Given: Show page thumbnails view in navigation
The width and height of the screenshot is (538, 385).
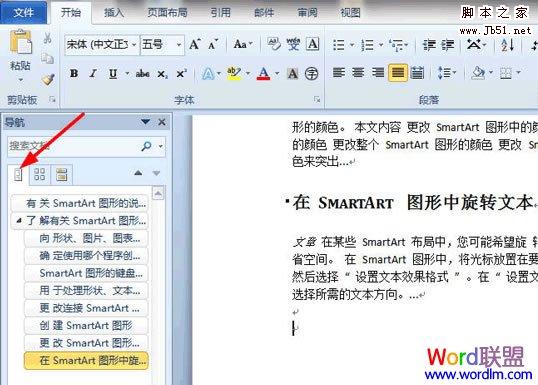Looking at the screenshot, I should point(40,174).
